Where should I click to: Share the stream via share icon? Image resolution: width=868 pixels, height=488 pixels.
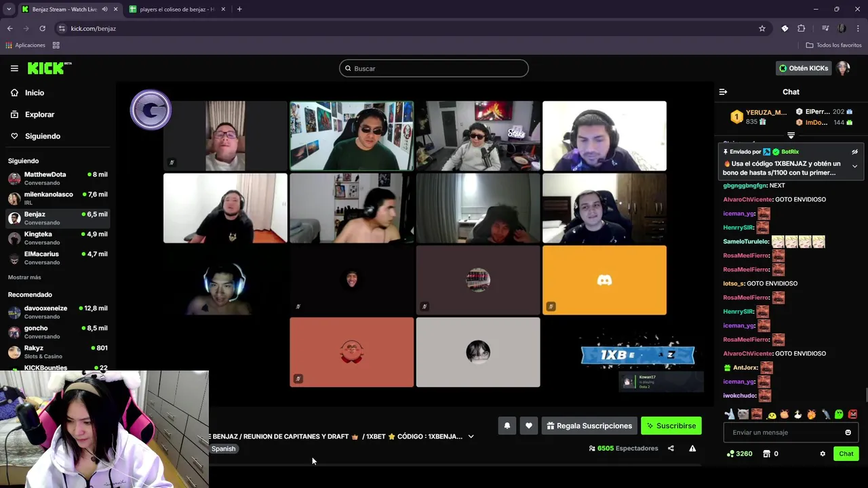671,448
